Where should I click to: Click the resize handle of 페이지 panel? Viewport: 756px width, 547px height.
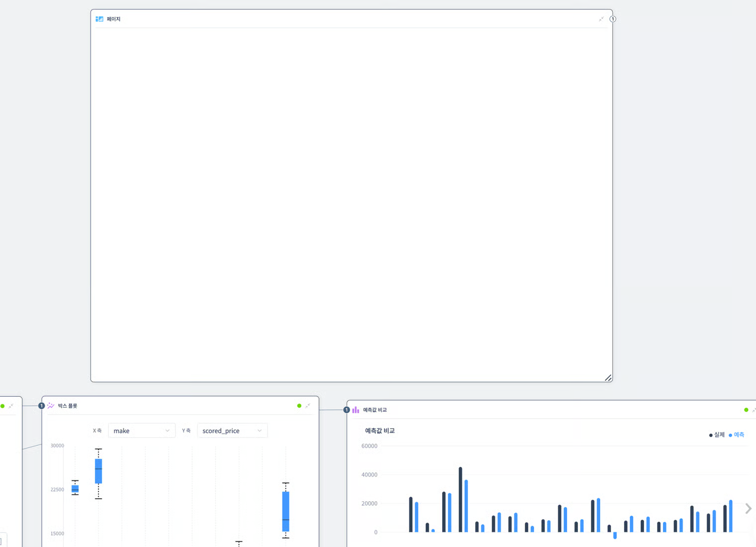point(608,378)
